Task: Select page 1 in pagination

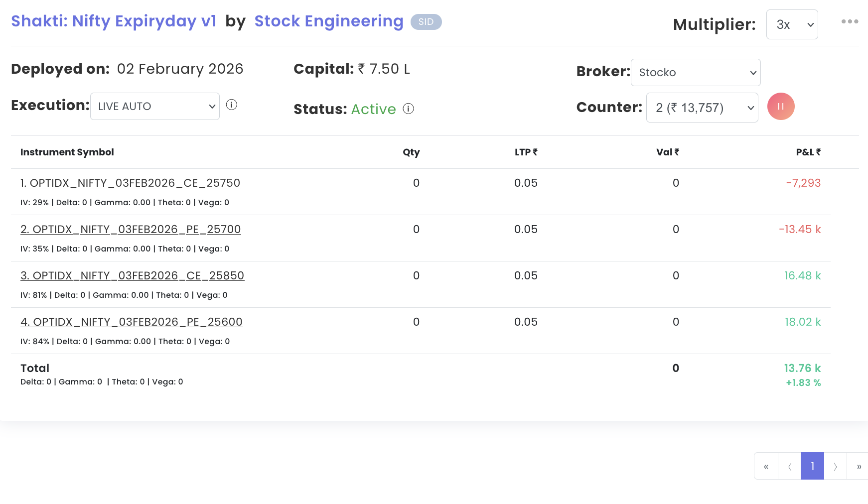Action: (x=812, y=466)
